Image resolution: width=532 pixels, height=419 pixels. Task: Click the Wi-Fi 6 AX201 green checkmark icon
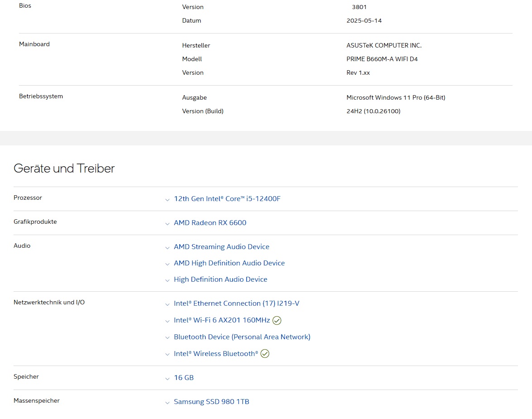click(x=277, y=321)
